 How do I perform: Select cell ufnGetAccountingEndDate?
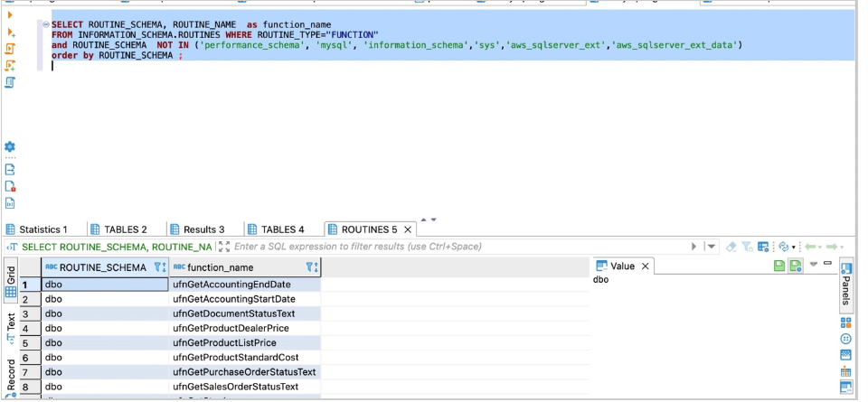[x=245, y=285]
